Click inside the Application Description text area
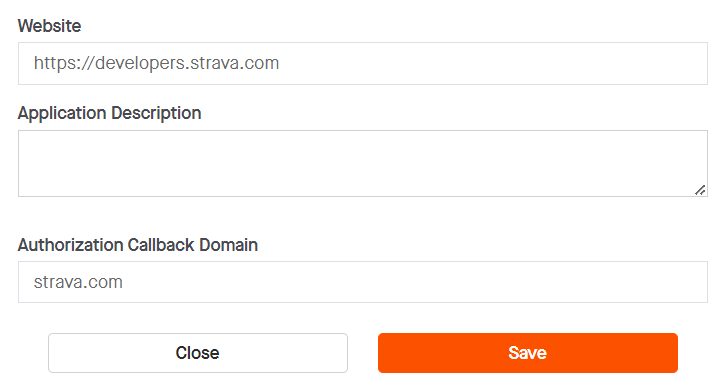 pos(363,163)
